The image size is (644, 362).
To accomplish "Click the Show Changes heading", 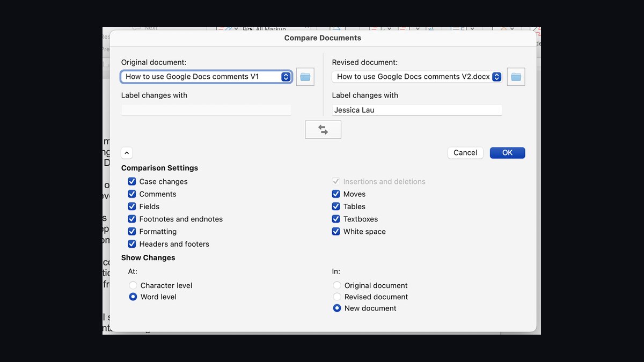I will coord(148,258).
